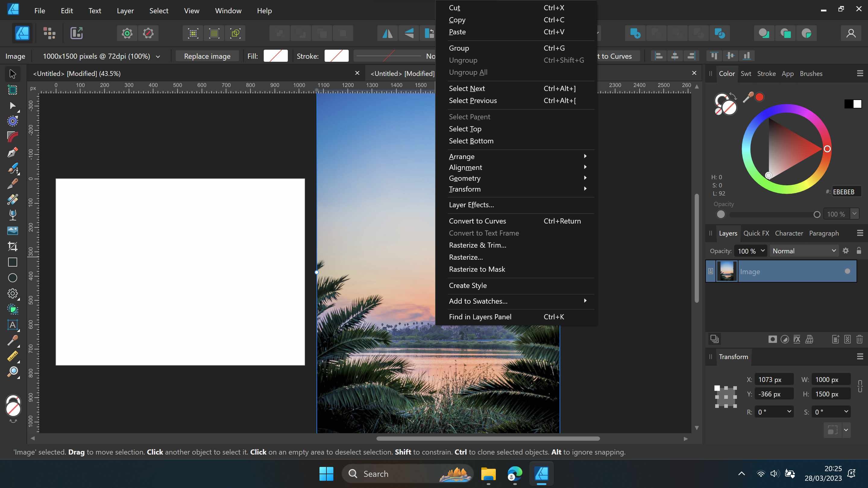The height and width of the screenshot is (488, 868).
Task: Click the Fill color swatch
Action: pos(275,56)
